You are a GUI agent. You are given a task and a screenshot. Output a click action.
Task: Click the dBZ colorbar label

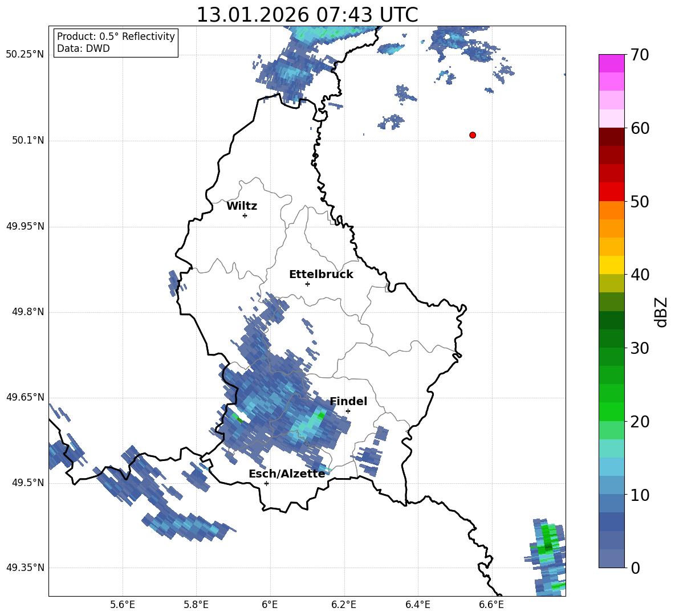[x=661, y=312]
